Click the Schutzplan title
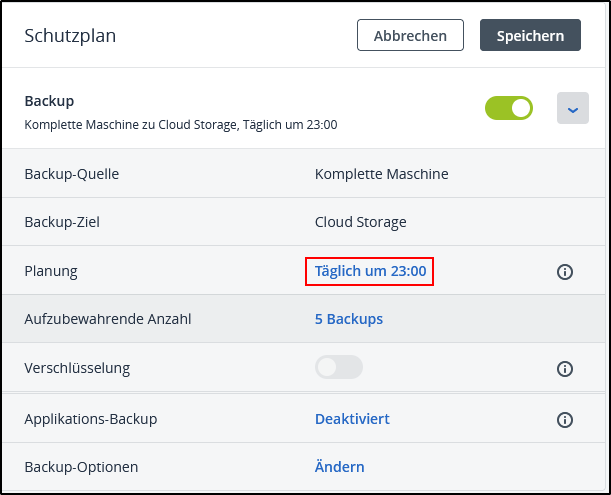This screenshot has height=495, width=611. pyautogui.click(x=70, y=36)
